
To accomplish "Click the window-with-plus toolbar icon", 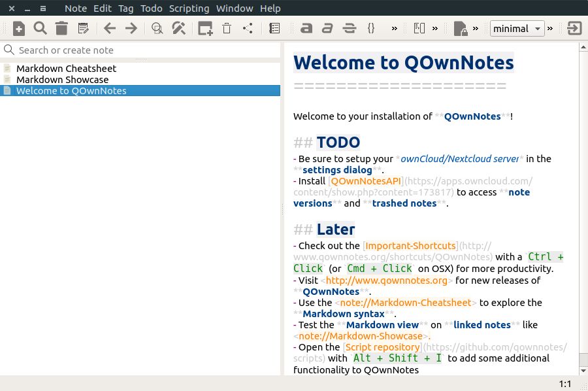I will point(205,29).
